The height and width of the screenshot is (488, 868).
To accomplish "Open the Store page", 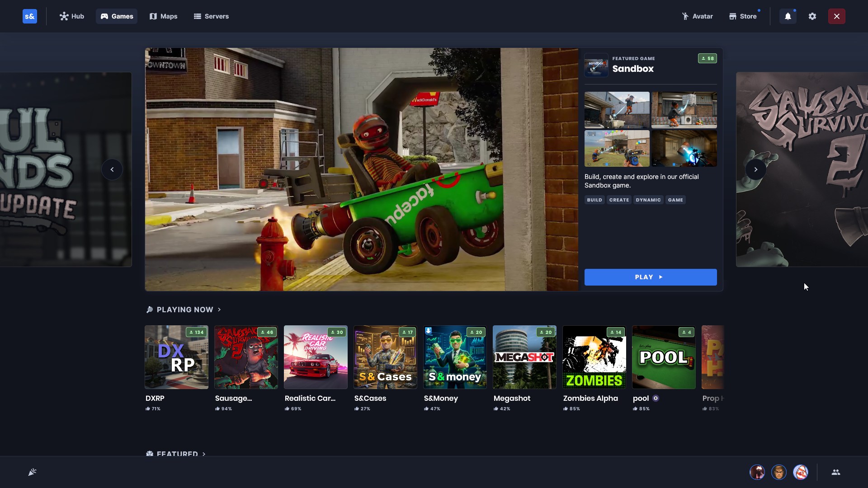I will [742, 16].
